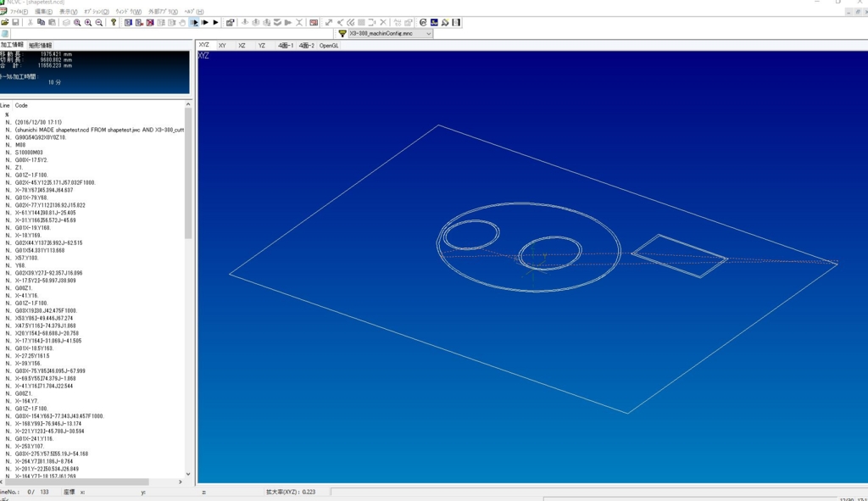Click the first blue list-view toolbar icon
The image size is (868, 501).
(129, 22)
